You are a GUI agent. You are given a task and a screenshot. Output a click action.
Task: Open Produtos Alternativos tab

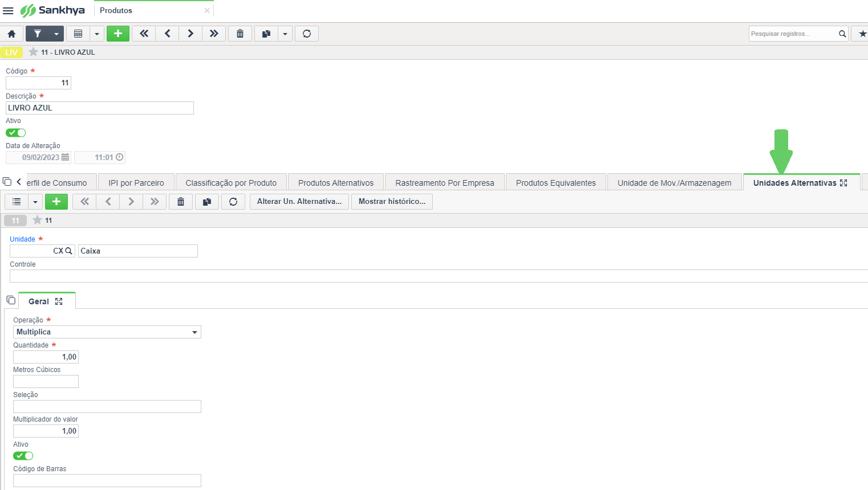click(x=336, y=183)
